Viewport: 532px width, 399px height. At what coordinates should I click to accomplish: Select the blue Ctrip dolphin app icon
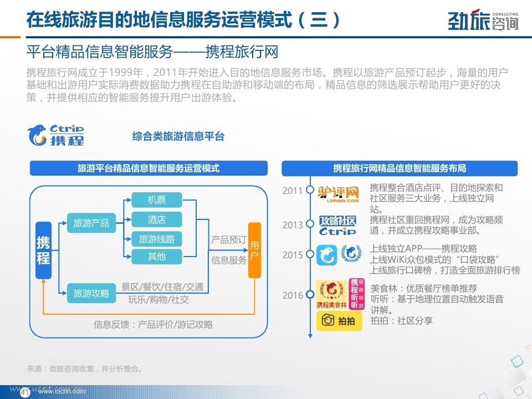pos(327,255)
